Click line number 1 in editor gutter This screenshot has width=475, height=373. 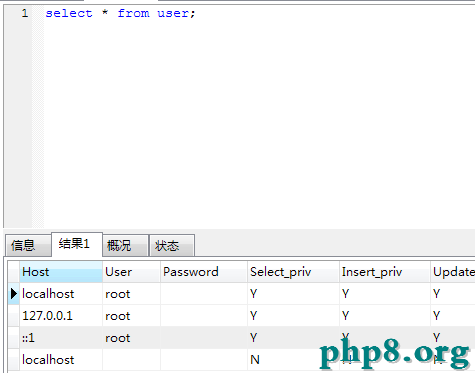point(25,13)
